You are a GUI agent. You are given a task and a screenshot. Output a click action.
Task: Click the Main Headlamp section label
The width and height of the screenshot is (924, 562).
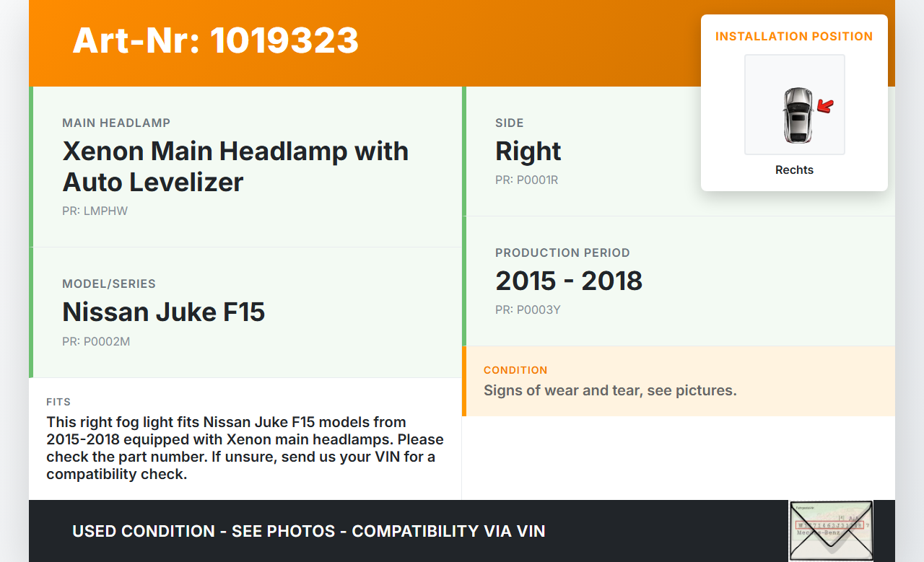(x=116, y=123)
